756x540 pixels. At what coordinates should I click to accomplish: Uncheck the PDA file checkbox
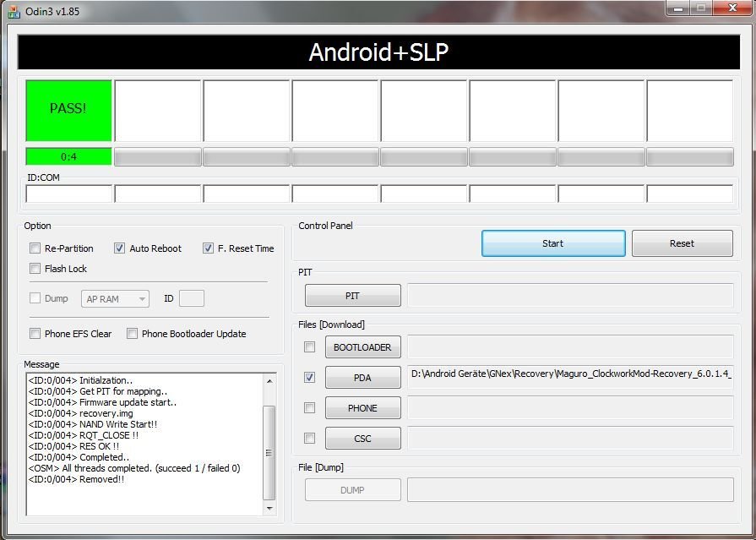pos(309,378)
